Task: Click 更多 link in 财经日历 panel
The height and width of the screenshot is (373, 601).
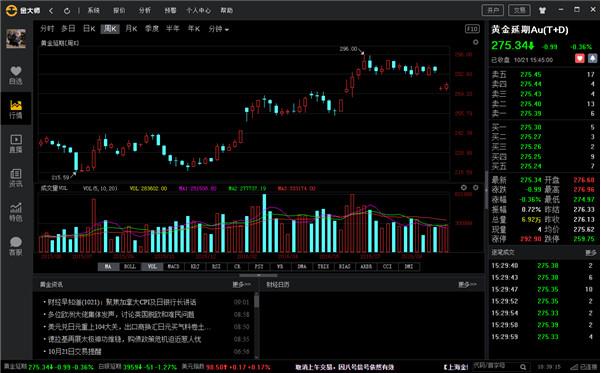Action: (x=467, y=284)
